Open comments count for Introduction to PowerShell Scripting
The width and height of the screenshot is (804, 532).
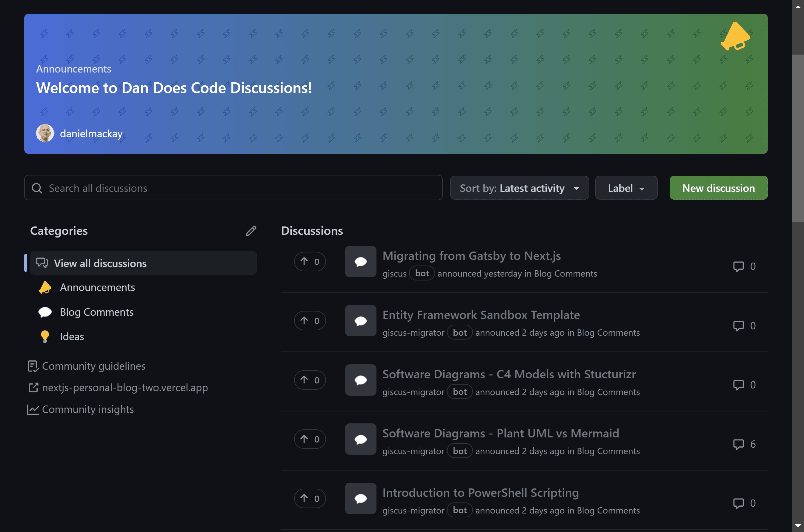pos(744,503)
